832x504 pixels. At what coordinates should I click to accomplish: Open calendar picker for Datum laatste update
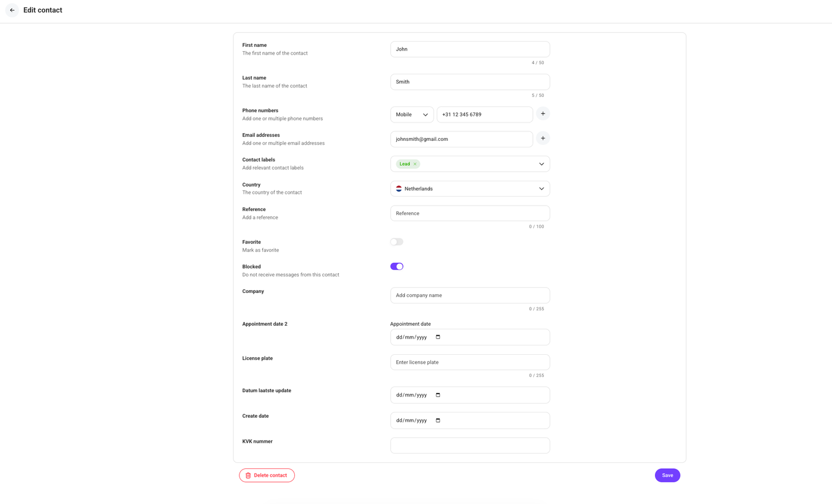point(438,395)
